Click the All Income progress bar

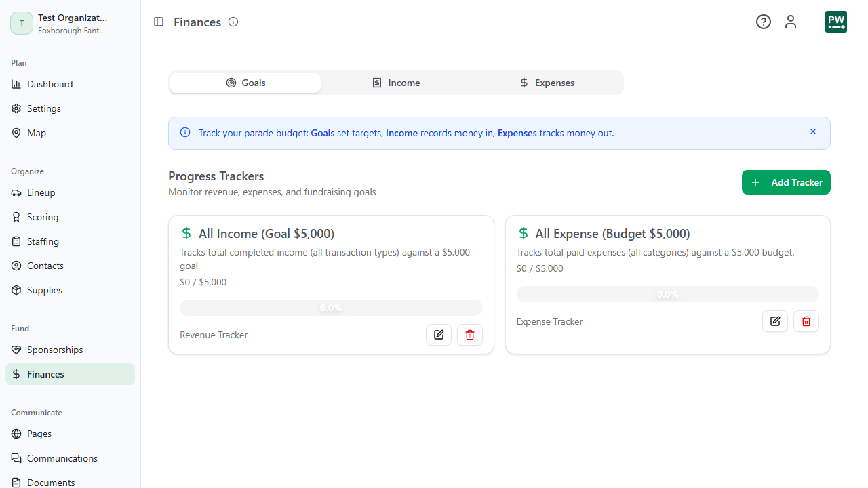pos(331,308)
